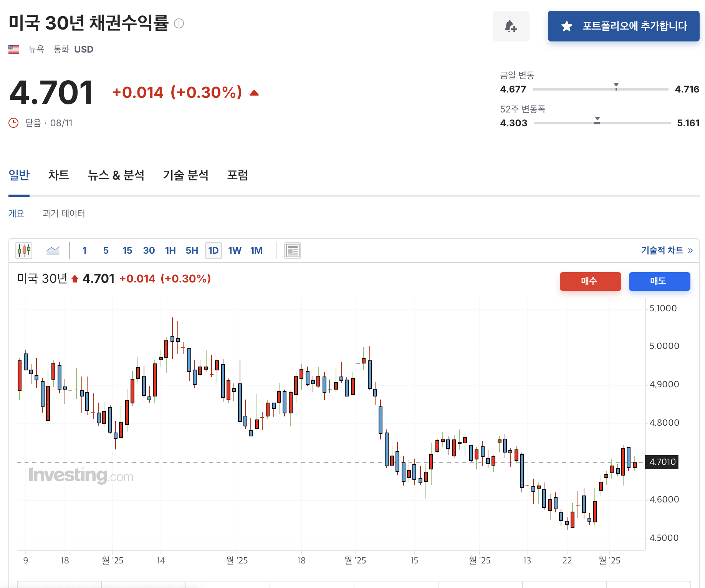Open the 기술적 차트 link with chevrons
705x588 pixels.
click(x=667, y=251)
